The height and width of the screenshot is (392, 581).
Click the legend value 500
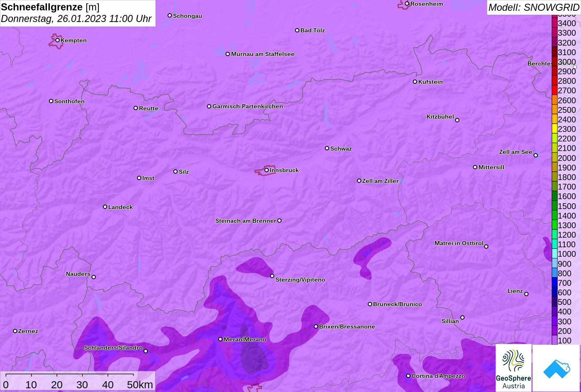point(565,302)
